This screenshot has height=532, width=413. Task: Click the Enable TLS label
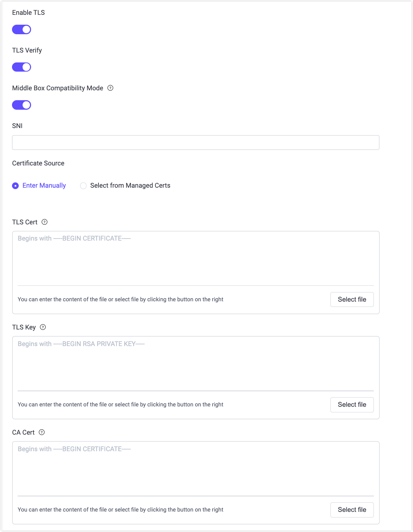click(28, 12)
